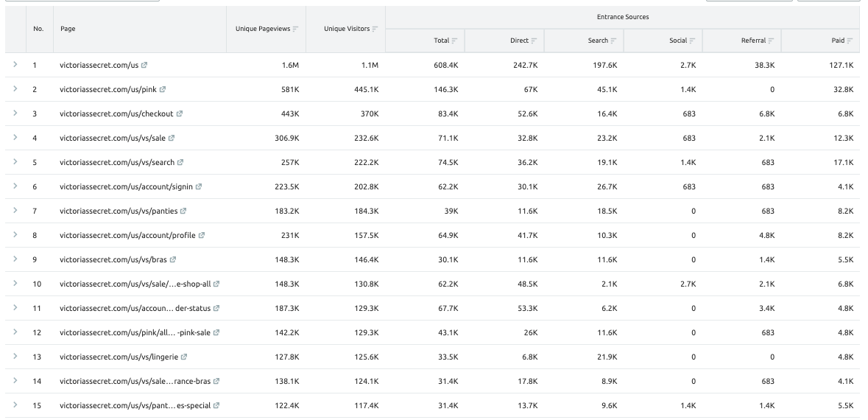The image size is (868, 420).
Task: Open the victoriassecret.com/us/vs/bras link
Action: coord(113,259)
